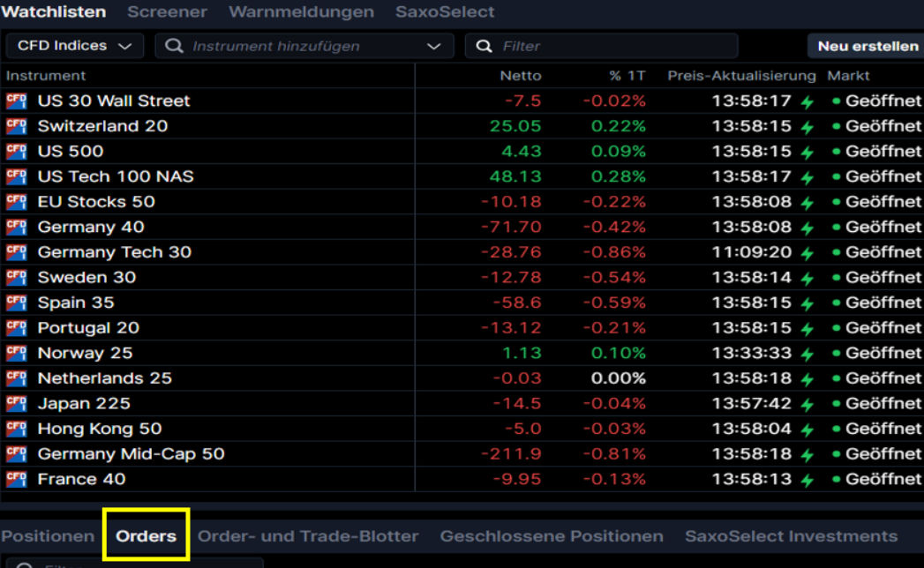Screen dimensions: 924x568
Task: Select the US Tech 100 NAS row
Action: (116, 177)
